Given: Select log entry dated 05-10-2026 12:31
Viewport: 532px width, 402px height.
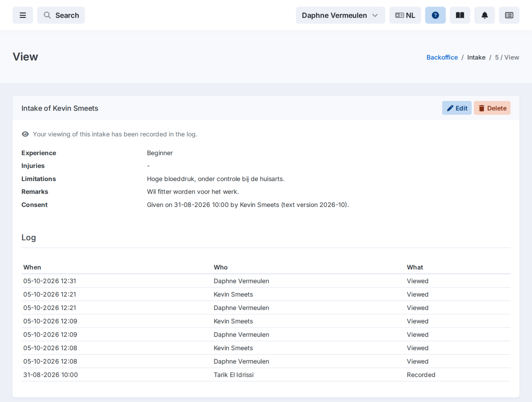Looking at the screenshot, I should tap(266, 281).
